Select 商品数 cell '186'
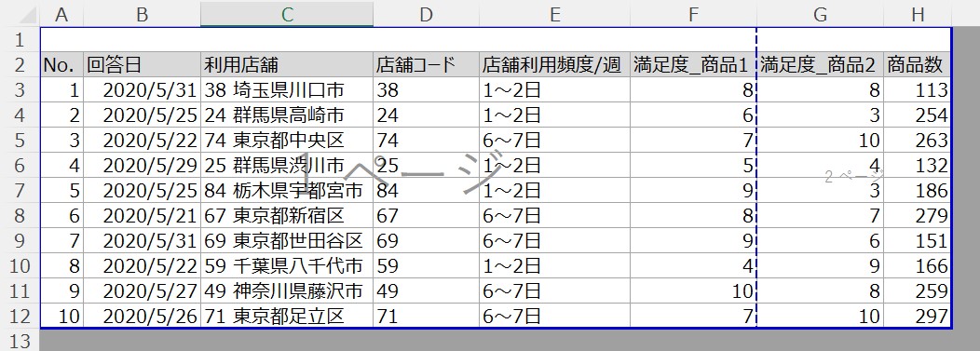This screenshot has width=980, height=351. pos(918,191)
